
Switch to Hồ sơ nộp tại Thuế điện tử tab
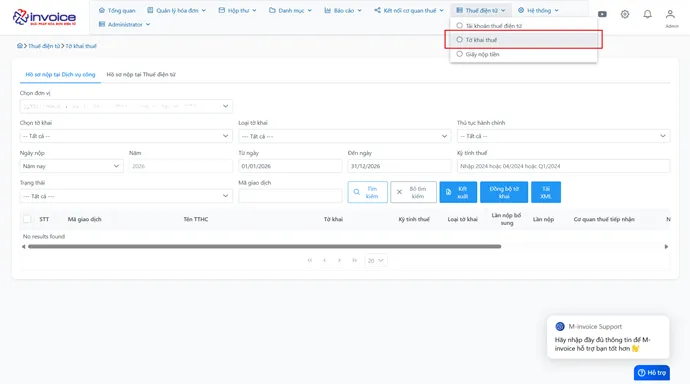click(141, 74)
